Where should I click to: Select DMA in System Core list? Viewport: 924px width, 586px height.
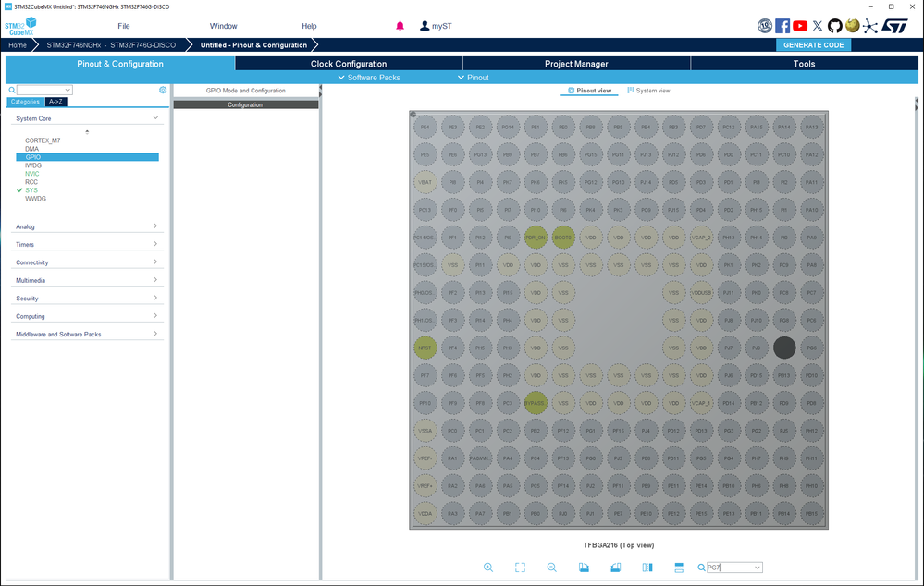coord(31,149)
